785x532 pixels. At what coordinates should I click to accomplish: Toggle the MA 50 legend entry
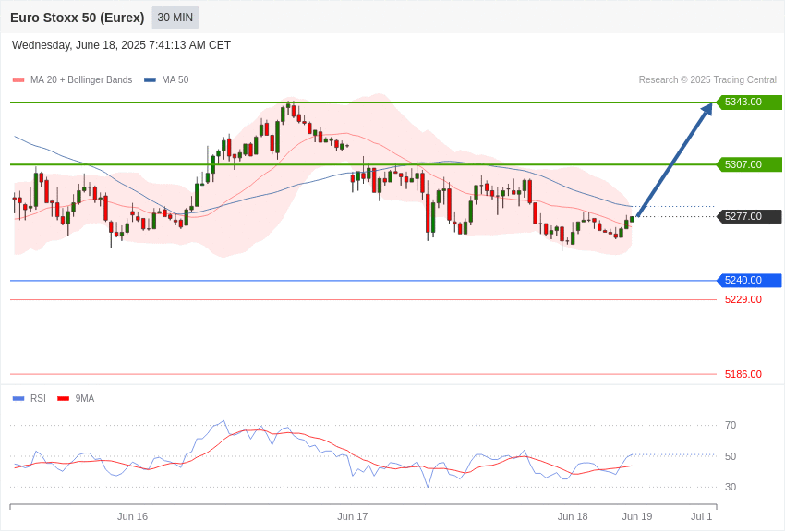(x=166, y=79)
